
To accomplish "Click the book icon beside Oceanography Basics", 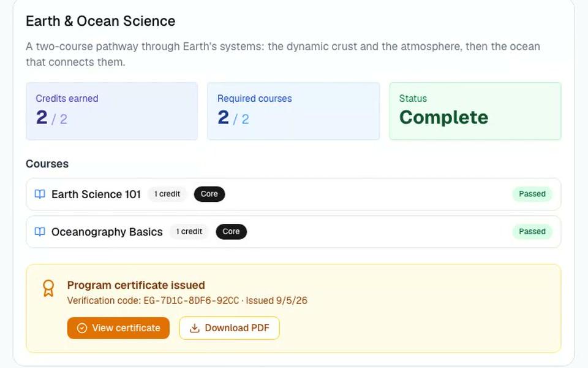I will (40, 232).
